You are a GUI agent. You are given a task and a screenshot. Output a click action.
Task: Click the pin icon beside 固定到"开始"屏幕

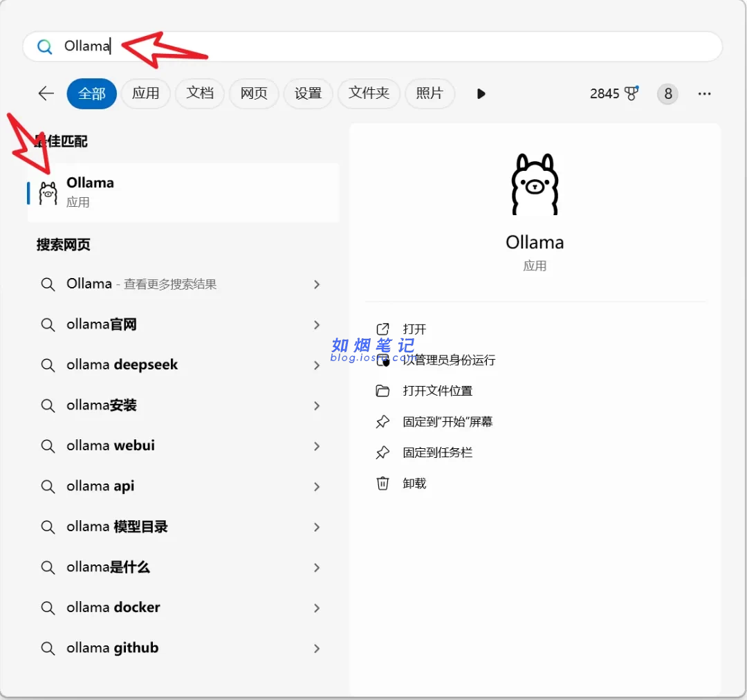pos(383,422)
